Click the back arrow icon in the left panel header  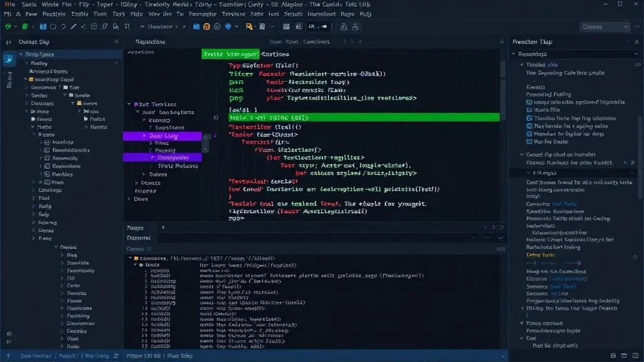click(9, 42)
